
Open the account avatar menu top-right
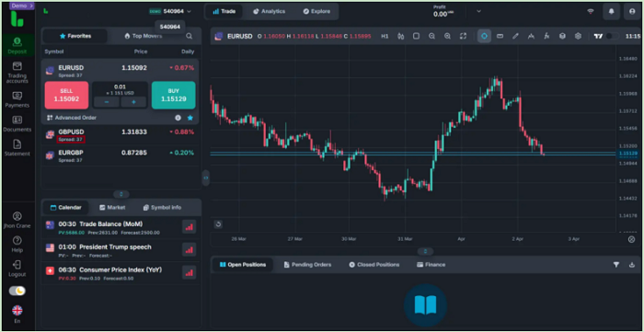[632, 11]
